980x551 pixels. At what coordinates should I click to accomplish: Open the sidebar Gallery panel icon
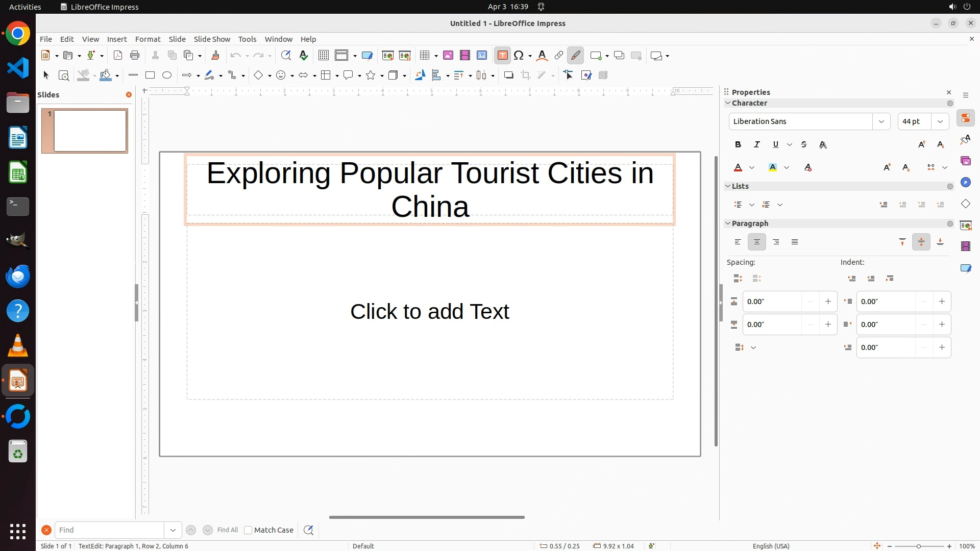[x=966, y=161]
